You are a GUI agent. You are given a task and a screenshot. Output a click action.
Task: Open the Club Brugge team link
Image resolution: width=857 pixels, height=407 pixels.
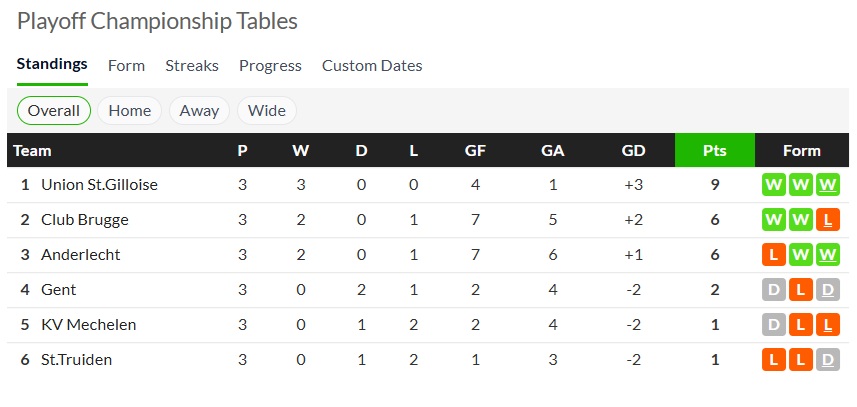click(x=85, y=220)
